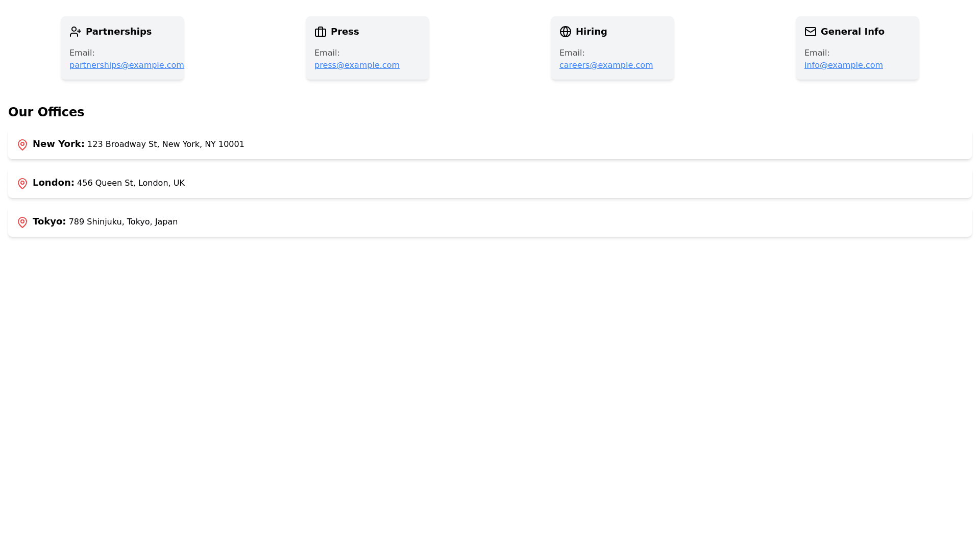
Task: Click the Press briefcase icon
Action: point(321,32)
